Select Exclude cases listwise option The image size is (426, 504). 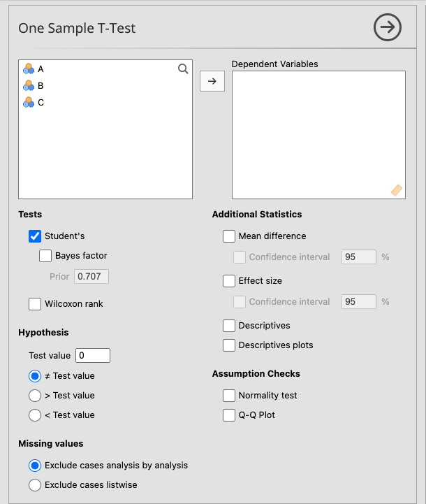[x=35, y=485]
